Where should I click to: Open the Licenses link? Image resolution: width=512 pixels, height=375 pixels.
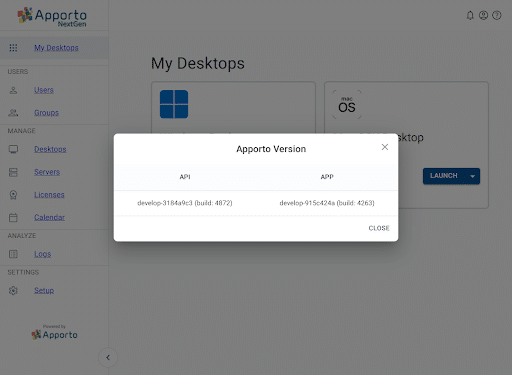tap(49, 195)
